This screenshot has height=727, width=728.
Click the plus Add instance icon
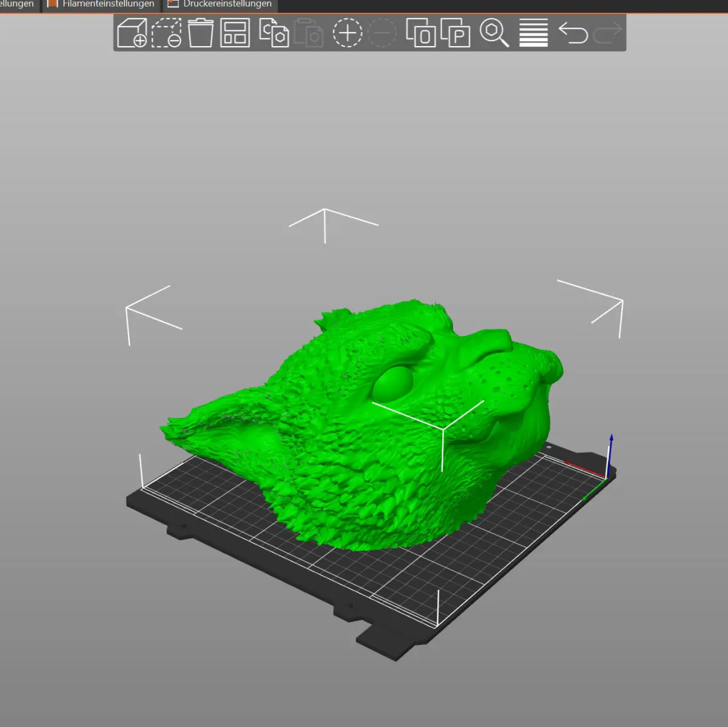pyautogui.click(x=348, y=33)
